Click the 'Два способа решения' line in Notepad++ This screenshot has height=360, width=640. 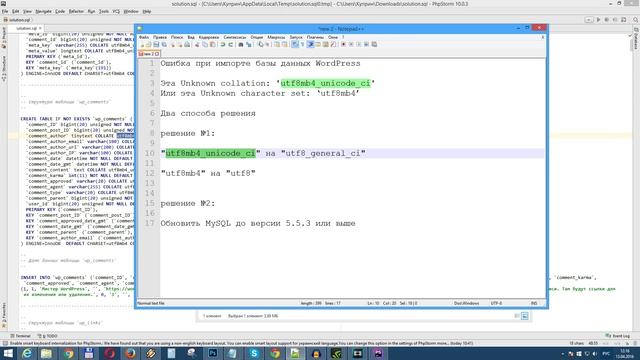click(208, 113)
